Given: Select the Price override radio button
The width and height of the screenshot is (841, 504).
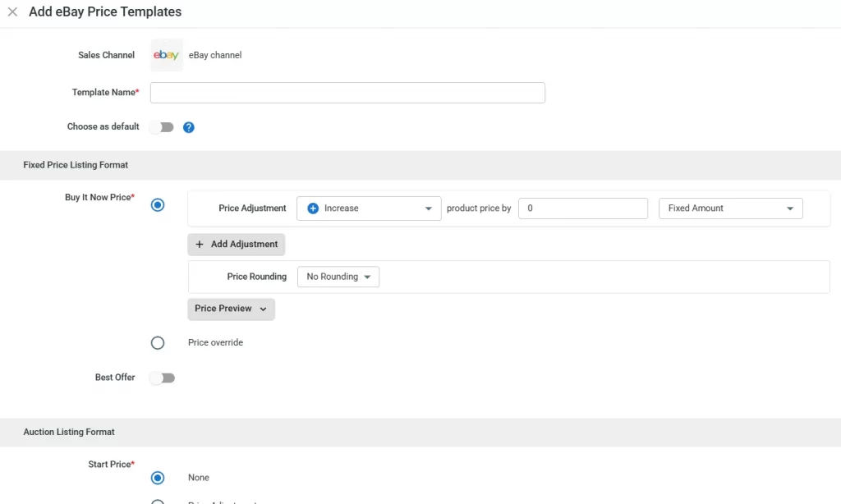Looking at the screenshot, I should [158, 342].
